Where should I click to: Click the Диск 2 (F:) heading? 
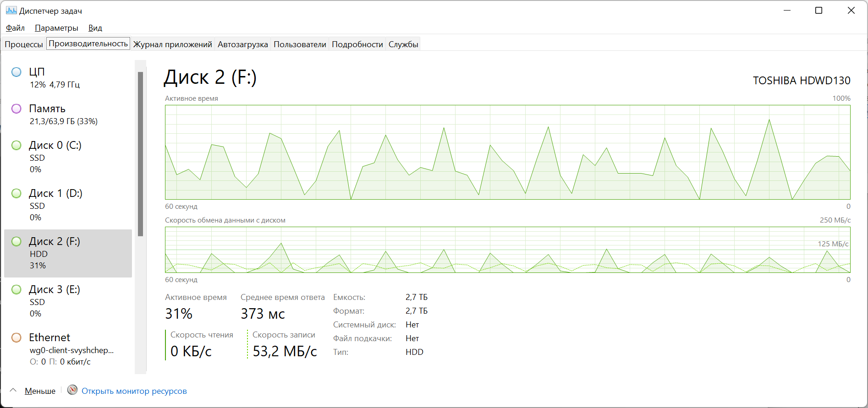[210, 77]
